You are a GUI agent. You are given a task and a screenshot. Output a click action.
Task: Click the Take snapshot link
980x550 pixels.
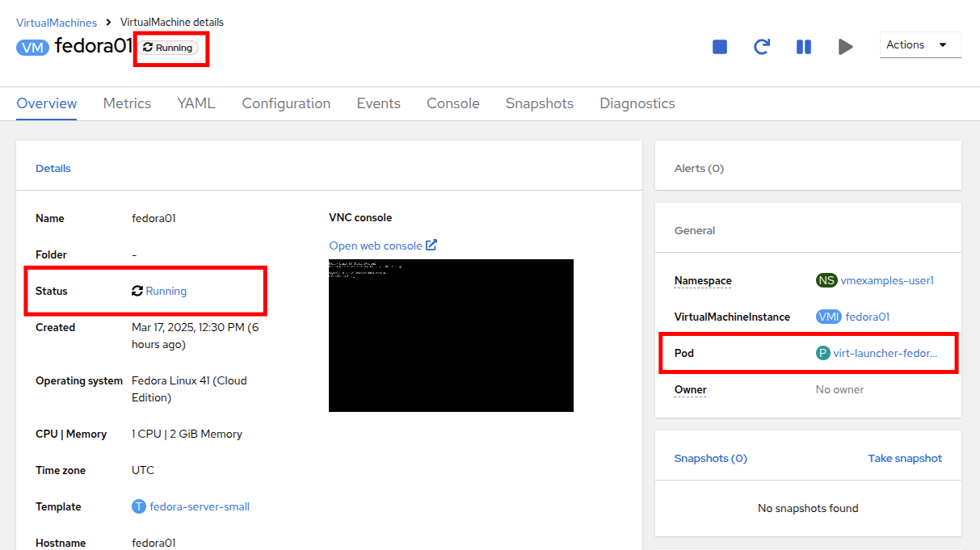(x=904, y=458)
